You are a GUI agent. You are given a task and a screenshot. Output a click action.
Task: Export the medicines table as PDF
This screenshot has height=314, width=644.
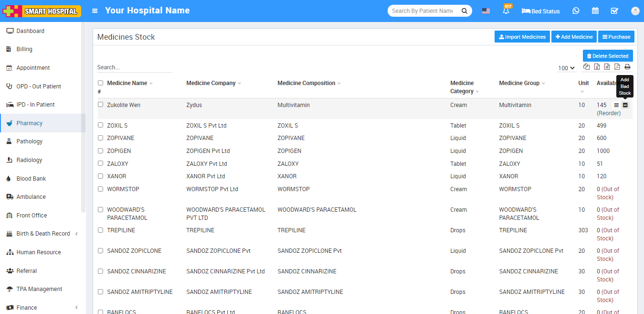[x=617, y=67]
